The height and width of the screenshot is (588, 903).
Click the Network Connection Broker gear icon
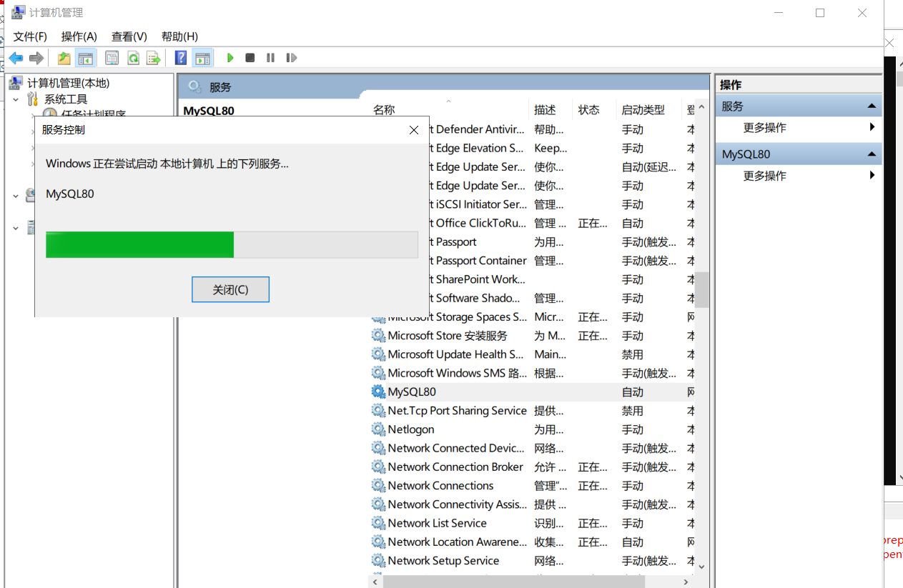pyautogui.click(x=378, y=467)
